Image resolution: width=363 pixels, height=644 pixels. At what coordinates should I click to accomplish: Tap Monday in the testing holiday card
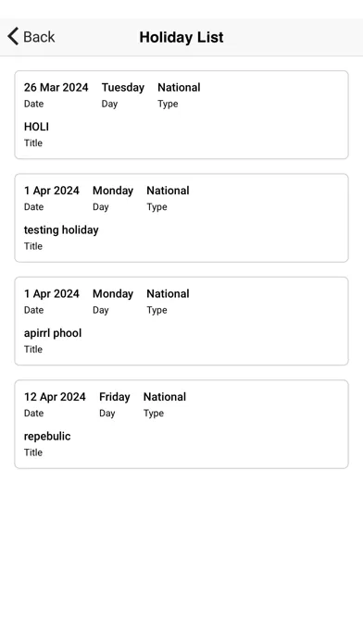click(x=113, y=191)
